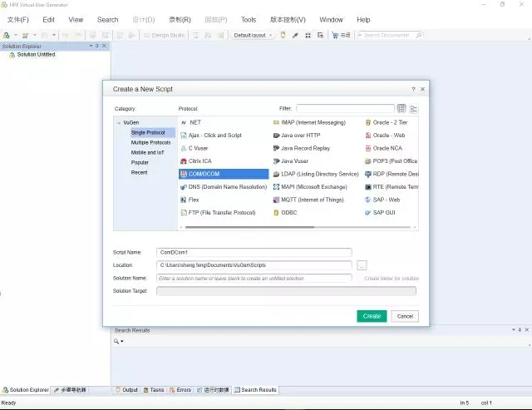Select the Popular category
Viewport: 532px width, 410px height.
(140, 162)
